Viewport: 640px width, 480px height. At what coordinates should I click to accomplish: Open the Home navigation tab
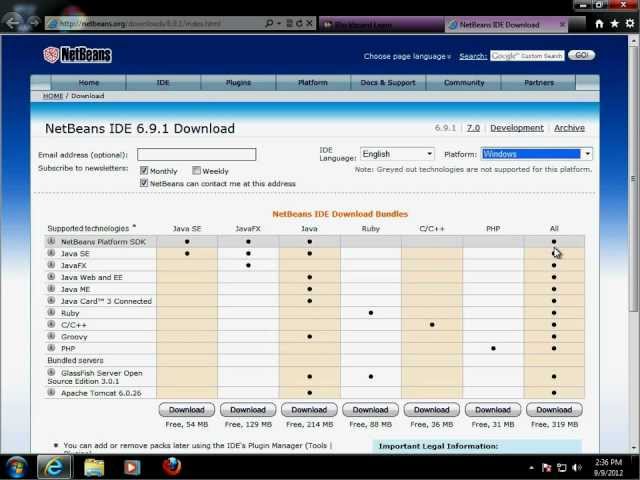tap(89, 82)
